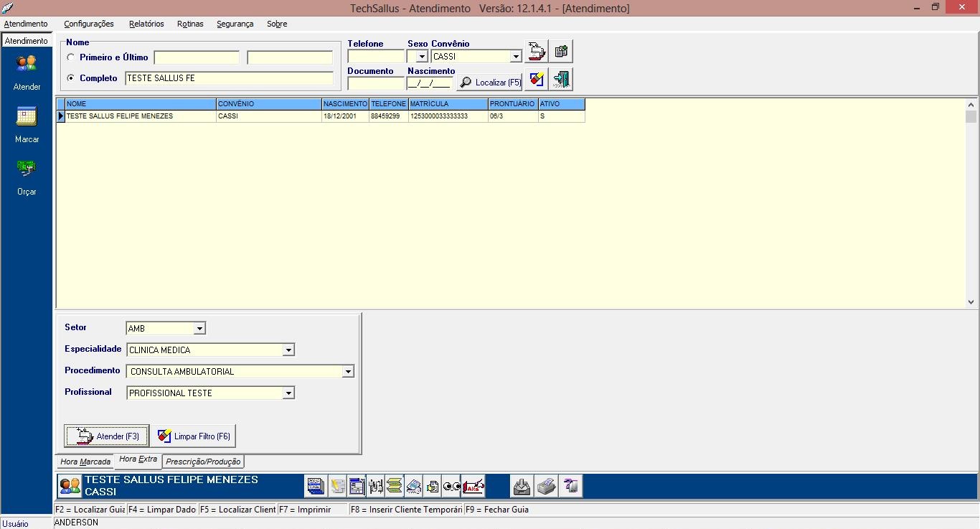Open the Segurança menu
The width and height of the screenshot is (980, 529).
click(235, 24)
